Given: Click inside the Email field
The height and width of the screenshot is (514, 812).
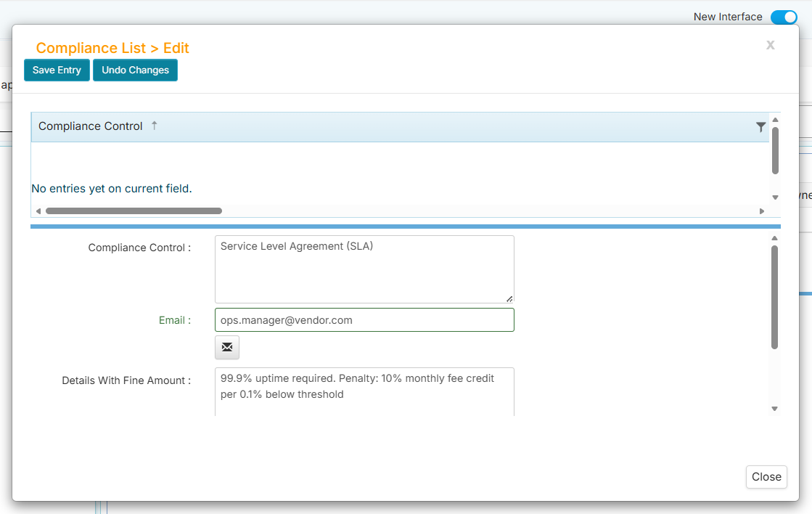Looking at the screenshot, I should pyautogui.click(x=363, y=319).
